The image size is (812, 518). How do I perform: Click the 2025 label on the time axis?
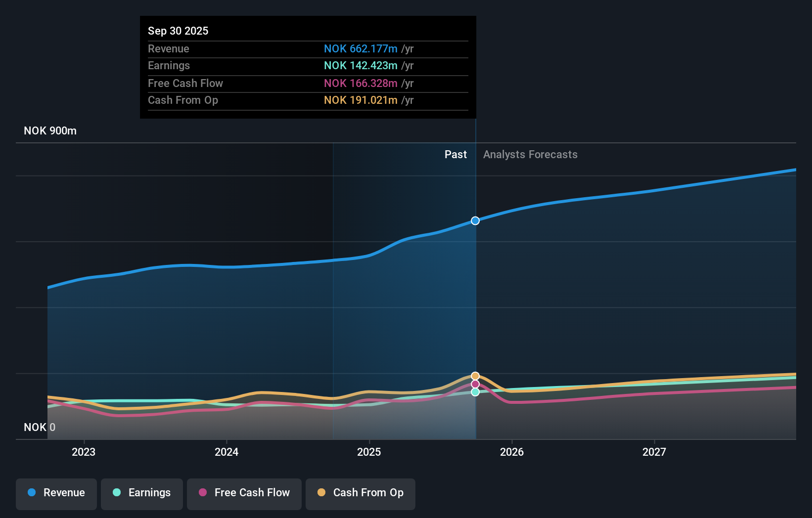pyautogui.click(x=369, y=452)
